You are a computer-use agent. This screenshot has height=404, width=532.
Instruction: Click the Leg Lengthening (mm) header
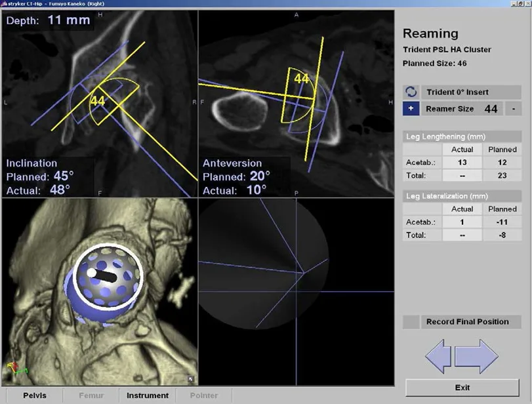point(462,136)
